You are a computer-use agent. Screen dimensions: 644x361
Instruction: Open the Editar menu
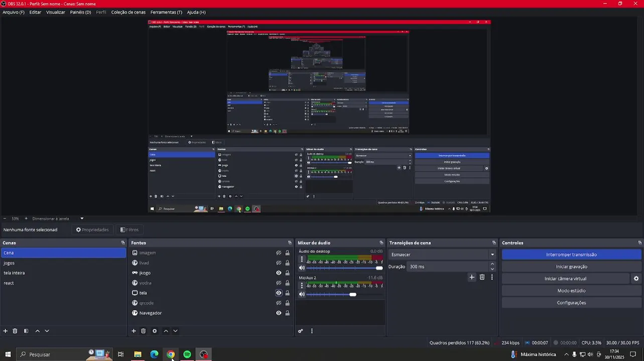point(35,12)
